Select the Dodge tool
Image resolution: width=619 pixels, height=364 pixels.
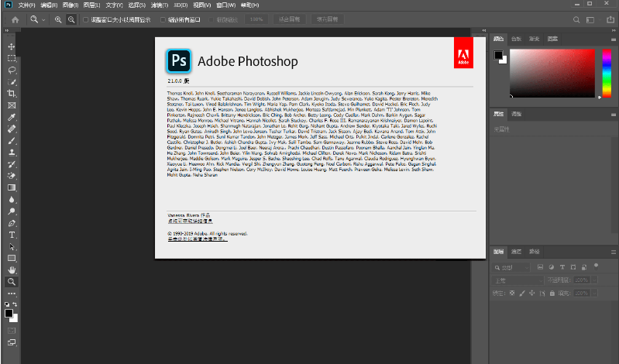pos(12,211)
